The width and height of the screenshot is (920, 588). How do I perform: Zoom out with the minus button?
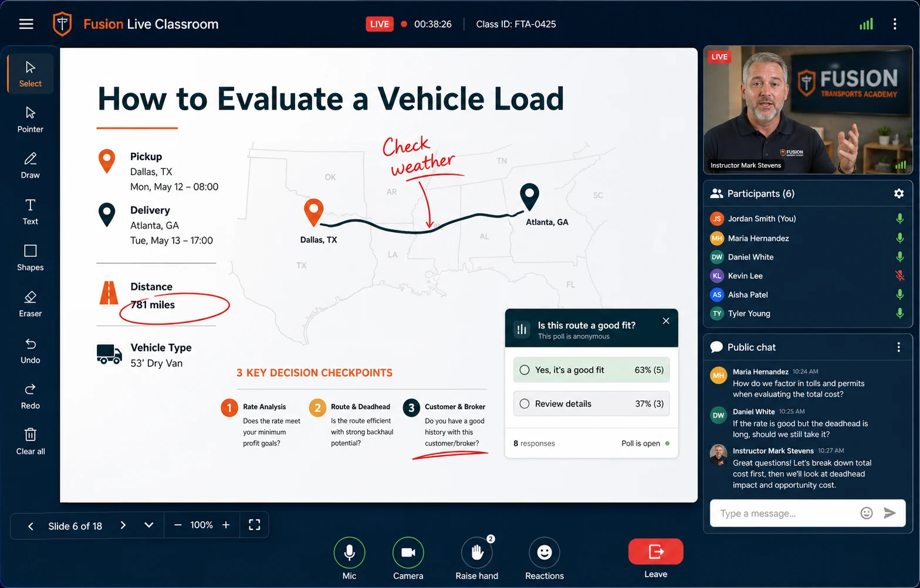click(178, 525)
